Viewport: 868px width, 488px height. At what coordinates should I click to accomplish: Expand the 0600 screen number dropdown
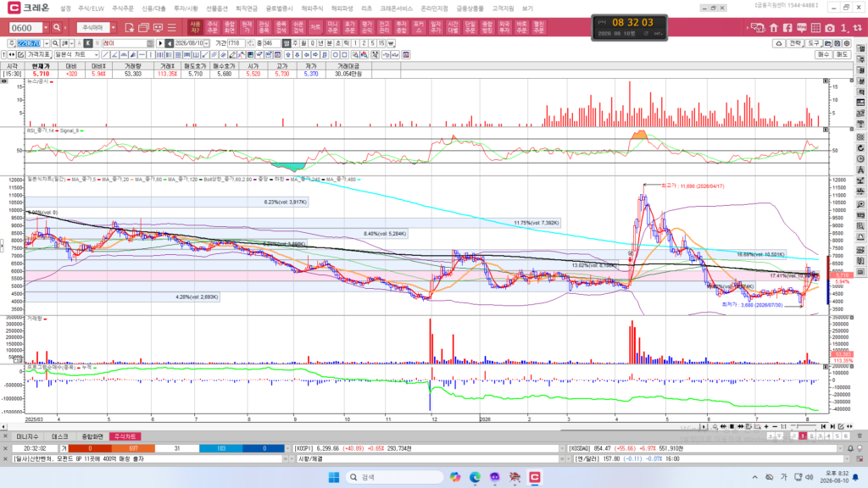[x=46, y=28]
